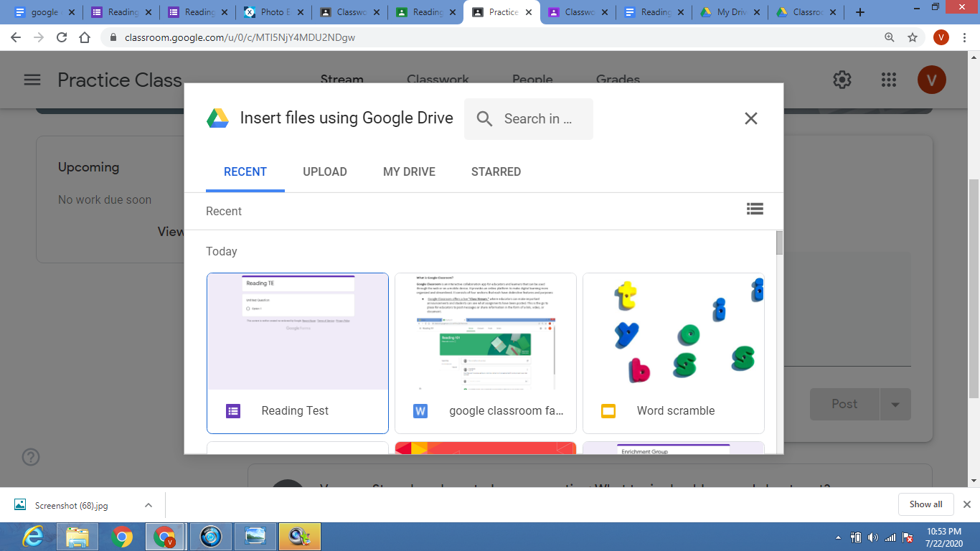Go back with the browser back arrow
980x551 pixels.
[x=16, y=37]
